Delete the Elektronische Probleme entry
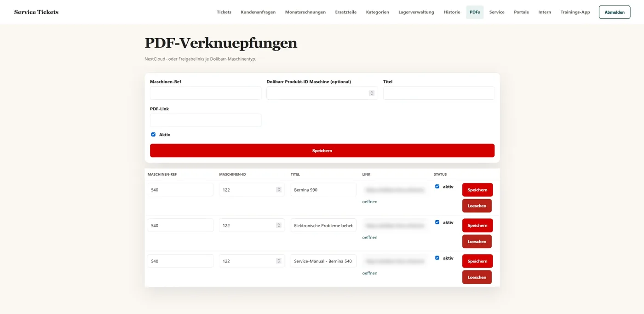The width and height of the screenshot is (644, 314). [477, 241]
